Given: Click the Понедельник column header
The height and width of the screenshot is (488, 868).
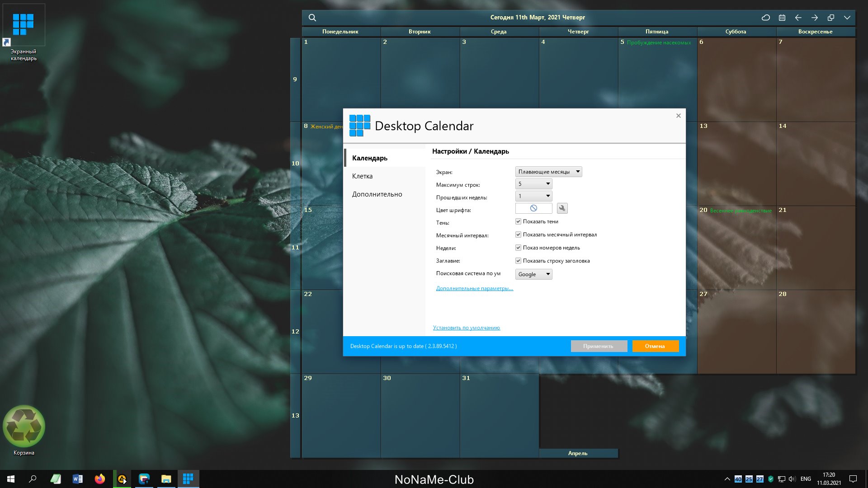Looking at the screenshot, I should pos(340,32).
